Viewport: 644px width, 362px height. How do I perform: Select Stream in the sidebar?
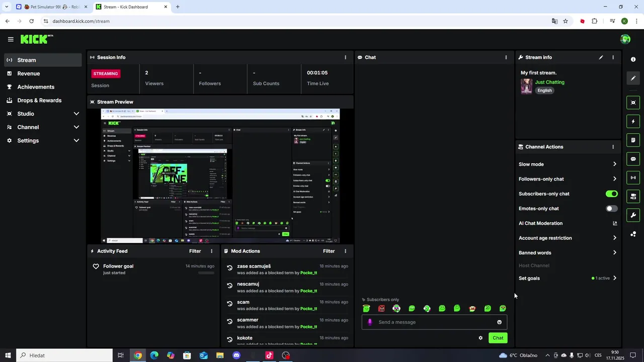tap(43, 60)
